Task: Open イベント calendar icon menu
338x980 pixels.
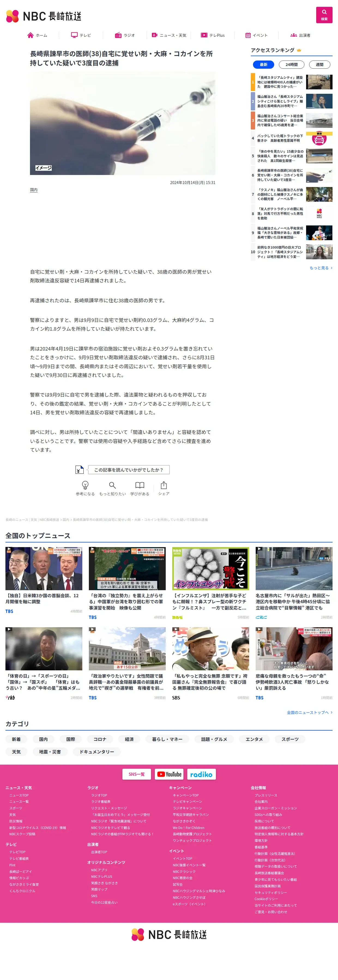Action: point(256,35)
